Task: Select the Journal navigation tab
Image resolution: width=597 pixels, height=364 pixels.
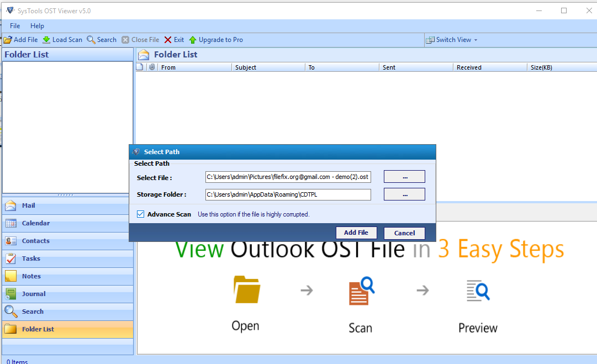Action: click(68, 294)
